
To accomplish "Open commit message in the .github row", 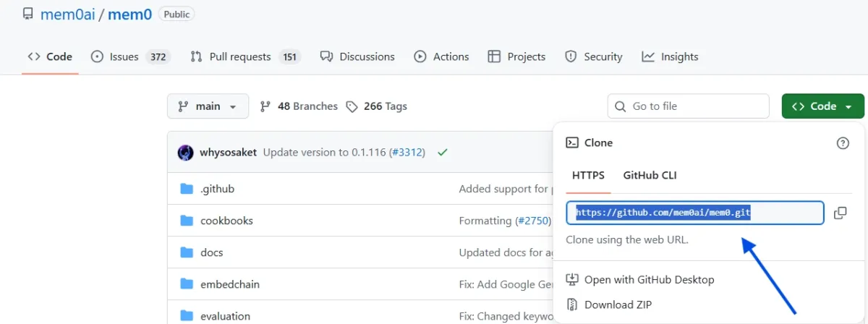I will (506, 189).
